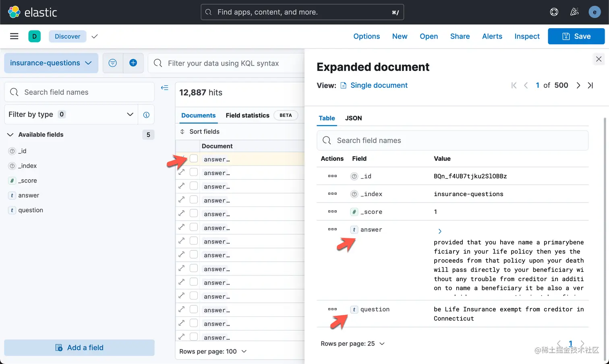Screen dimensions: 609x364
Task: Open actions menu for _index field
Action: click(x=332, y=194)
